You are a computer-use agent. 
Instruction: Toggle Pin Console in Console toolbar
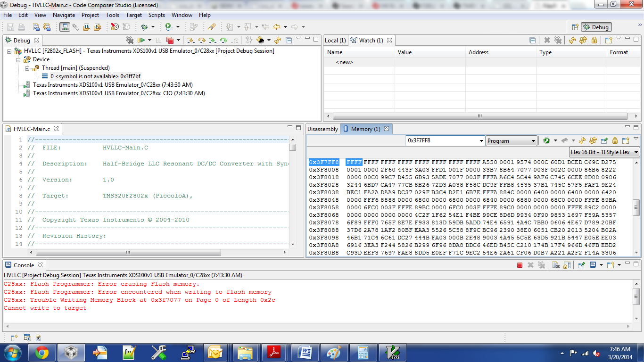[x=581, y=265]
